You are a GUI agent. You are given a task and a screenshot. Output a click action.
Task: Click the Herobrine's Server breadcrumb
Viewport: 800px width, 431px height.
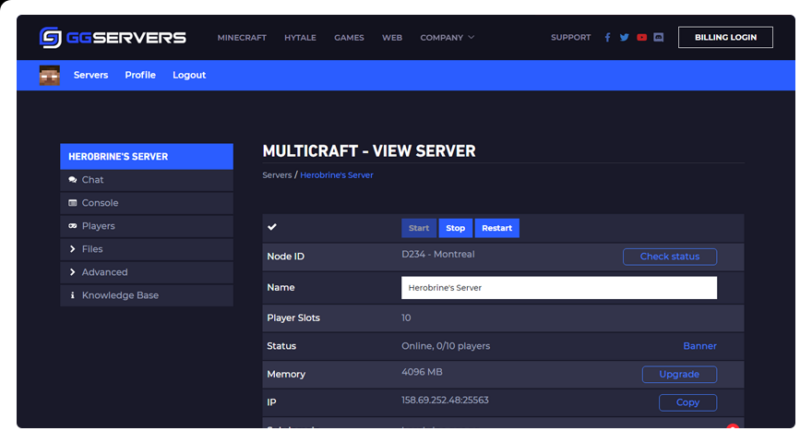coord(336,175)
